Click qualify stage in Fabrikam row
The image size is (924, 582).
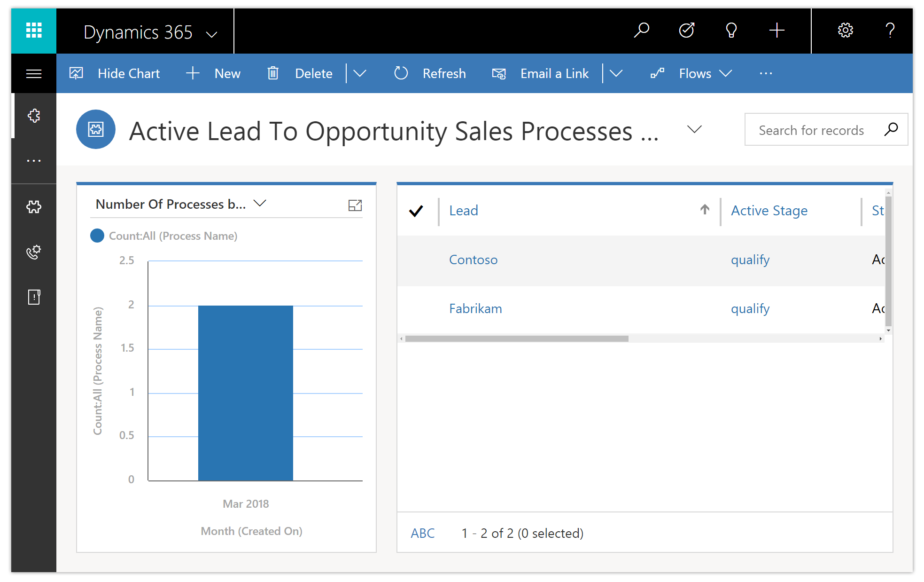pos(750,309)
